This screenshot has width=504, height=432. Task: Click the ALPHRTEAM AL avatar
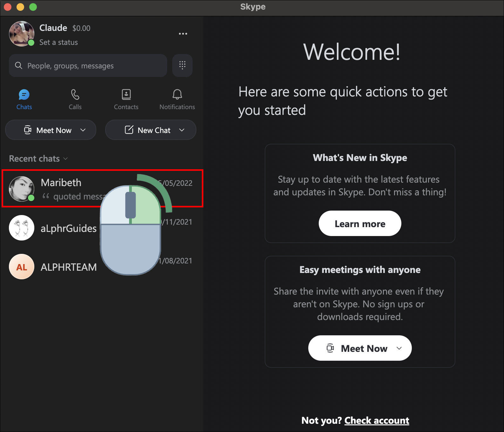coord(21,267)
